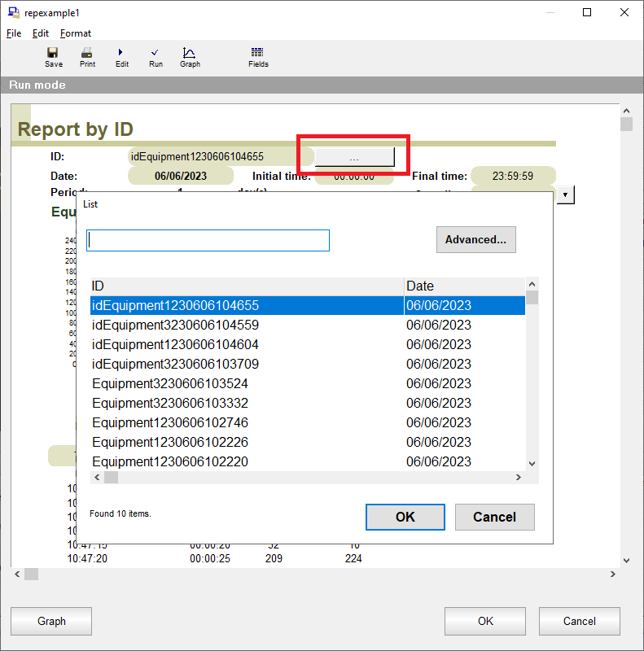Click the Date field 06/06/2023
The width and height of the screenshot is (644, 651).
[180, 176]
